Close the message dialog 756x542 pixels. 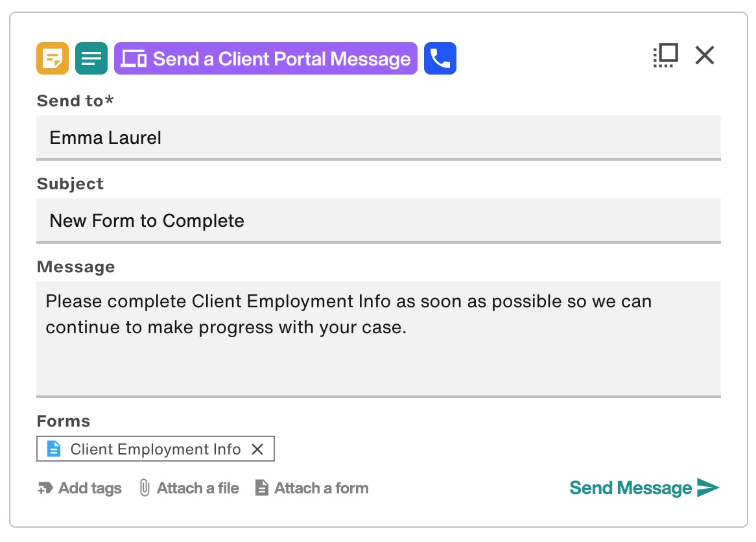pos(705,55)
